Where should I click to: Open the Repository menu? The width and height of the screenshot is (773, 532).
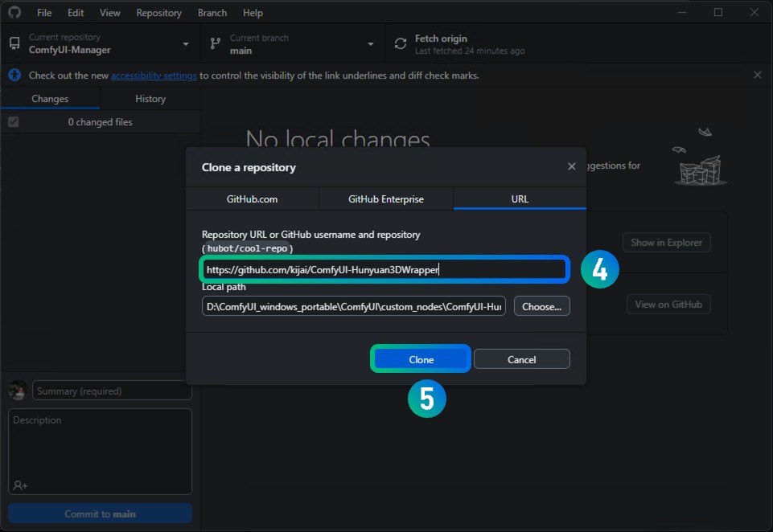click(x=158, y=13)
